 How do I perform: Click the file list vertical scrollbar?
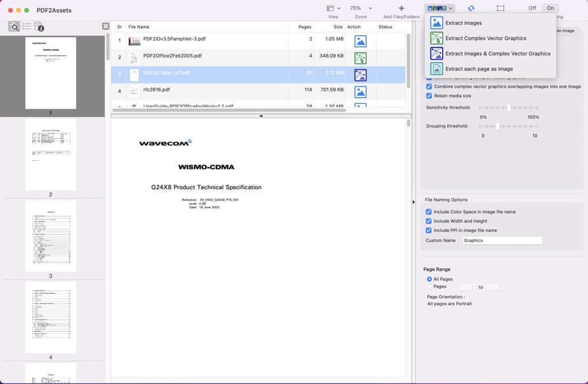point(408,61)
